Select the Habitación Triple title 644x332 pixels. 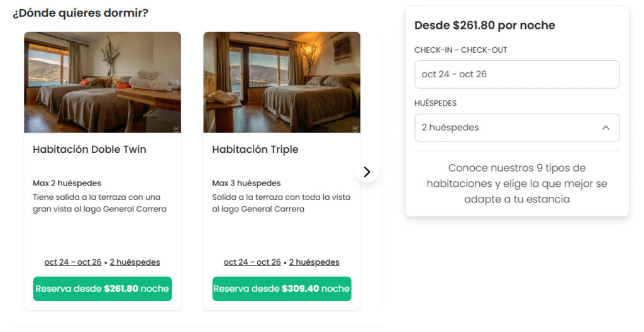[255, 150]
